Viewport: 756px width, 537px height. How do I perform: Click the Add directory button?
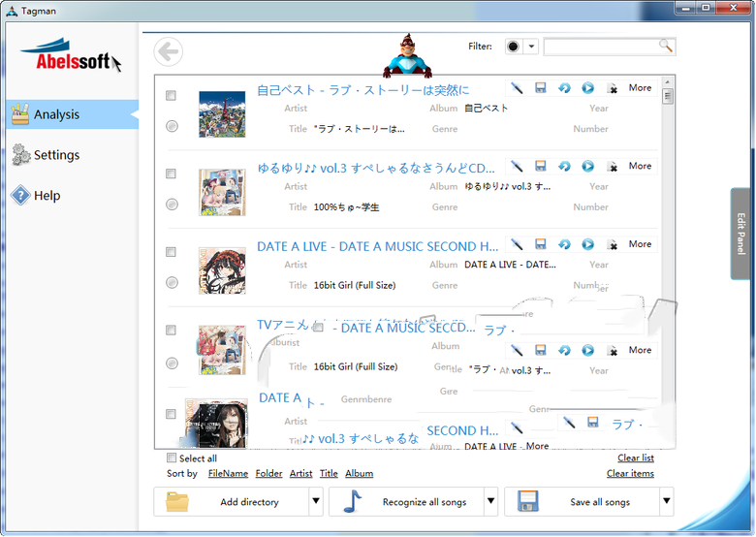232,501
